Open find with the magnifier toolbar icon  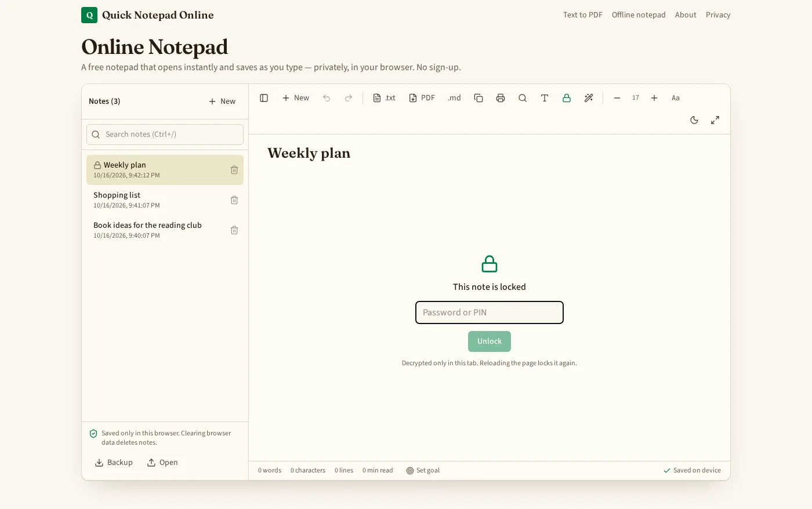[x=523, y=98]
